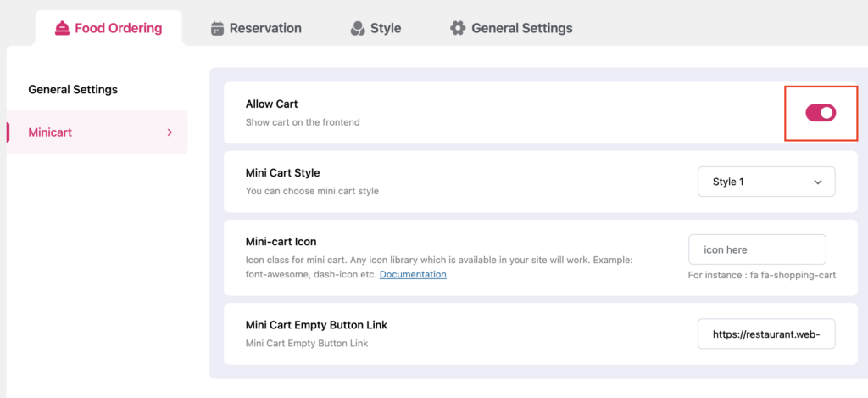Viewport: 868px width, 398px height.
Task: Go to the Style tab label
Action: pyautogui.click(x=386, y=28)
